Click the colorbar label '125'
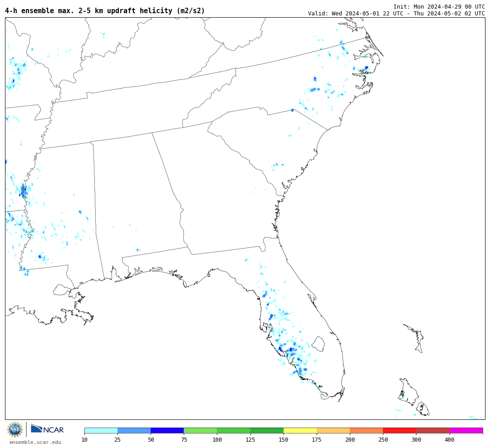The width and height of the screenshot is (490, 448). [x=250, y=440]
